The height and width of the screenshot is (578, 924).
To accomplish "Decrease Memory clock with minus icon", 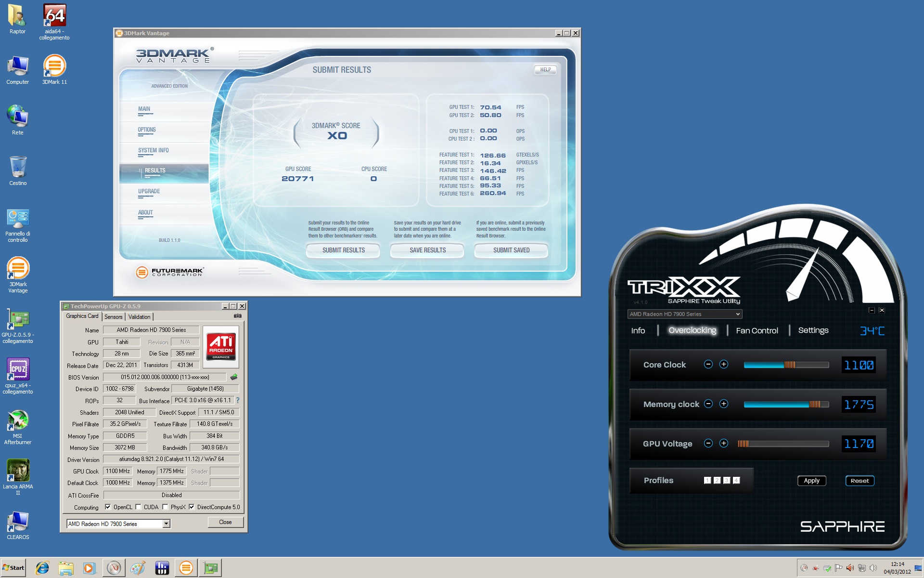I will pos(708,404).
